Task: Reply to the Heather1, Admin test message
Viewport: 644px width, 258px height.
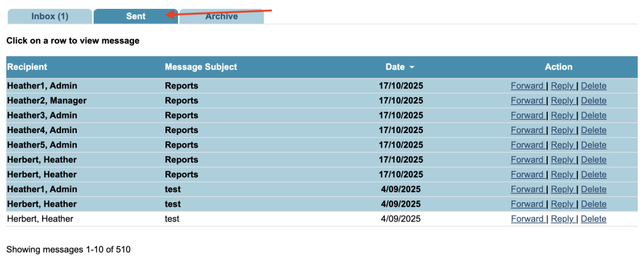Action: click(x=562, y=190)
